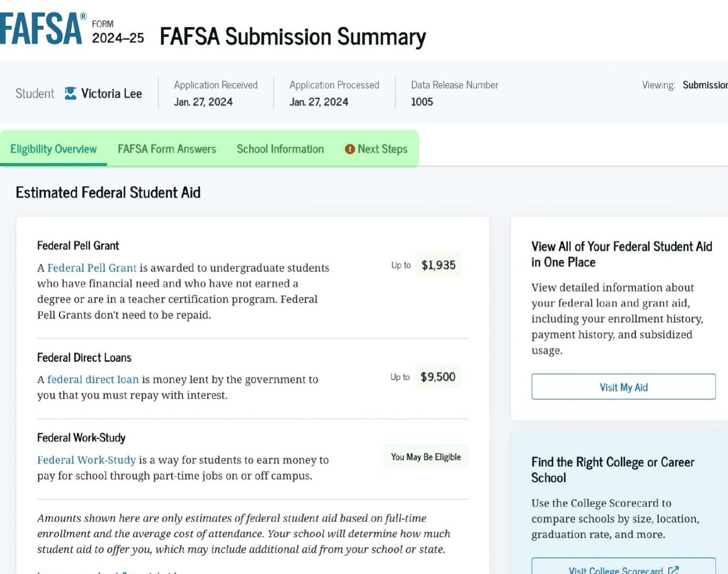This screenshot has width=728, height=574.
Task: Click the FAFSA logo
Action: click(42, 29)
